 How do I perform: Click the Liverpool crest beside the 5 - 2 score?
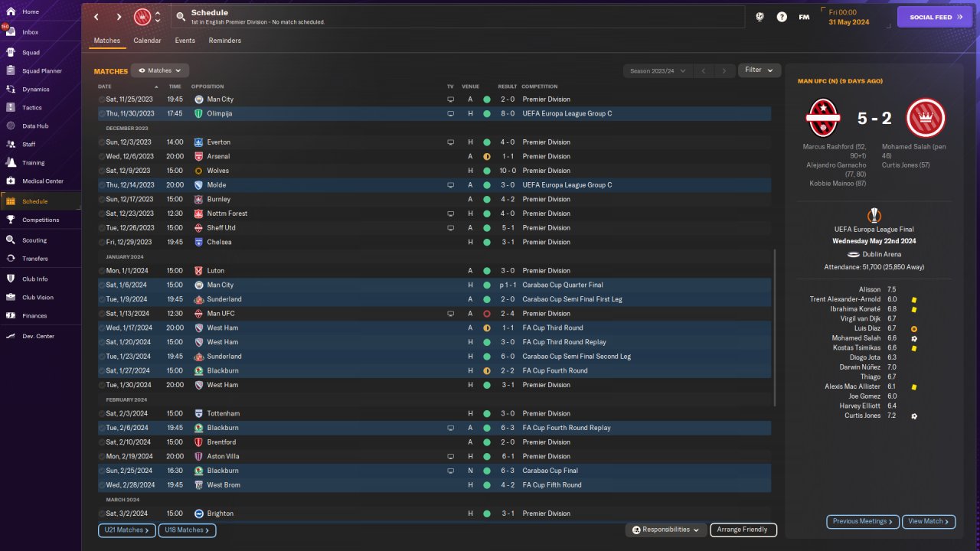pos(926,119)
